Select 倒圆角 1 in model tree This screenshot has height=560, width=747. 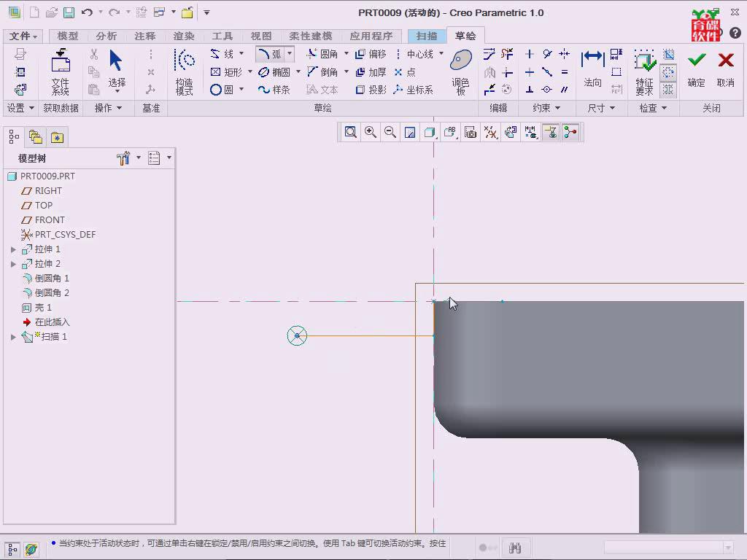point(46,279)
